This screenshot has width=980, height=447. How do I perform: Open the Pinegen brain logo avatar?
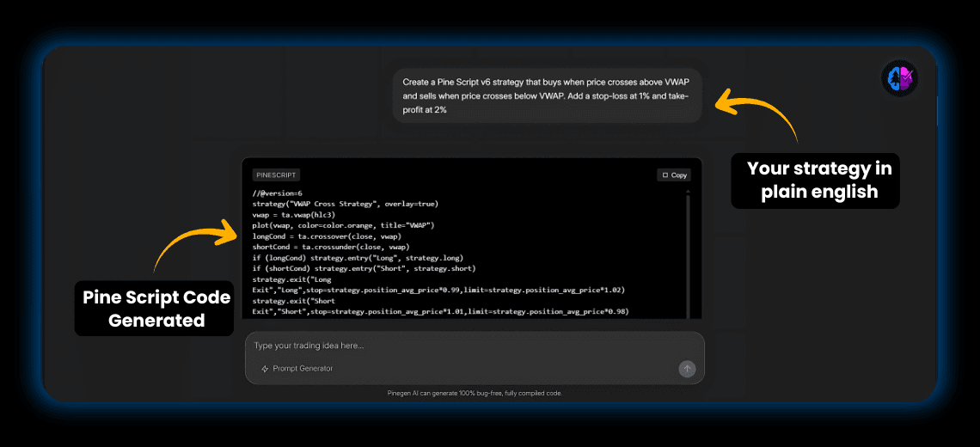tap(900, 79)
